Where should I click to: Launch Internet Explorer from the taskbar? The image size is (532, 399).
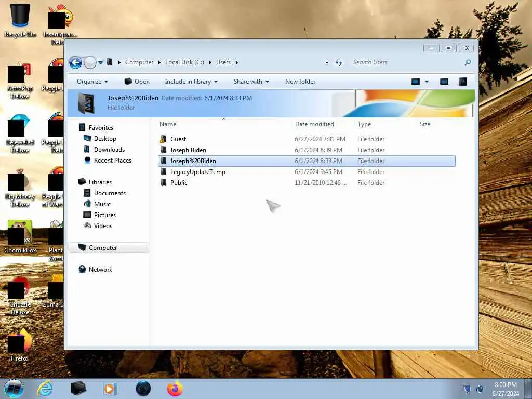pyautogui.click(x=45, y=389)
